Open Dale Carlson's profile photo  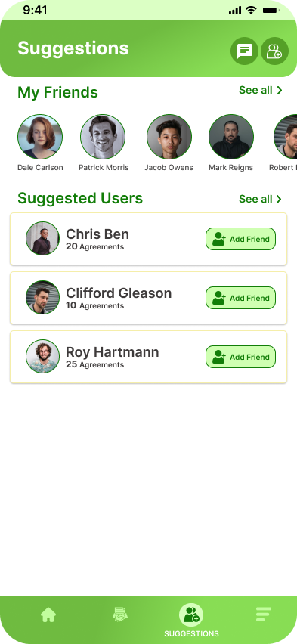(x=40, y=137)
